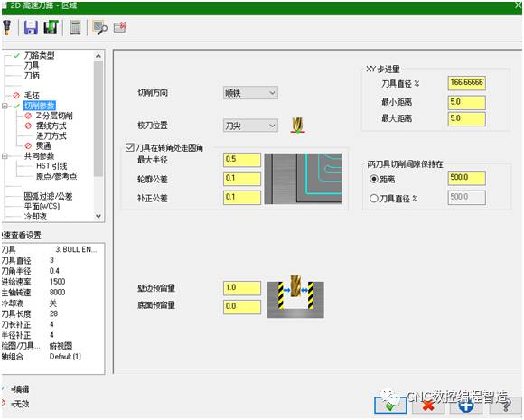Viewport: 524px width, 420px height.
Task: Click the 最大半径 input field
Action: pos(242,160)
